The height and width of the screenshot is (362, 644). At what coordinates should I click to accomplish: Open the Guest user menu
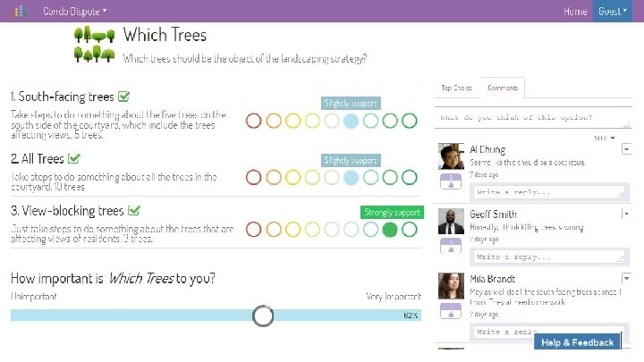613,11
